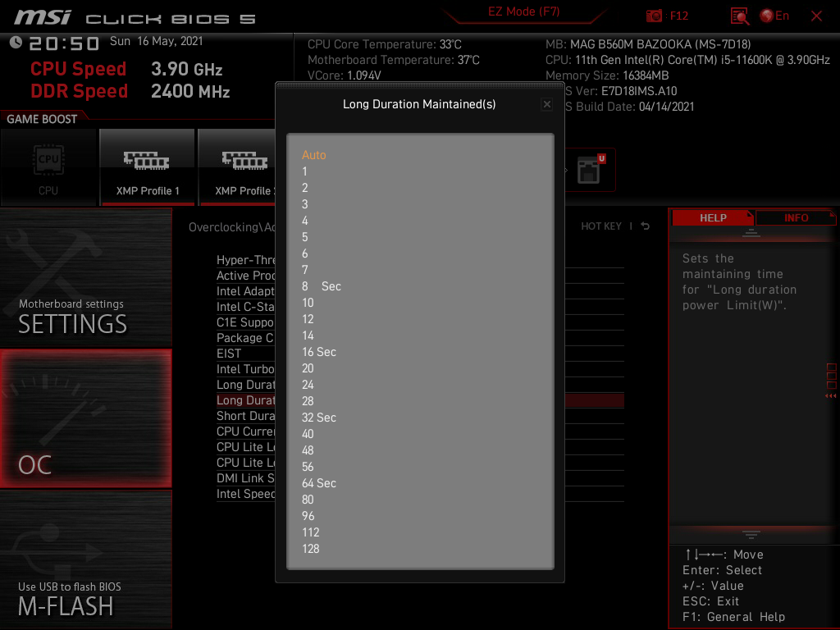Select the 48 option in list
This screenshot has width=840, height=630.
click(x=308, y=450)
